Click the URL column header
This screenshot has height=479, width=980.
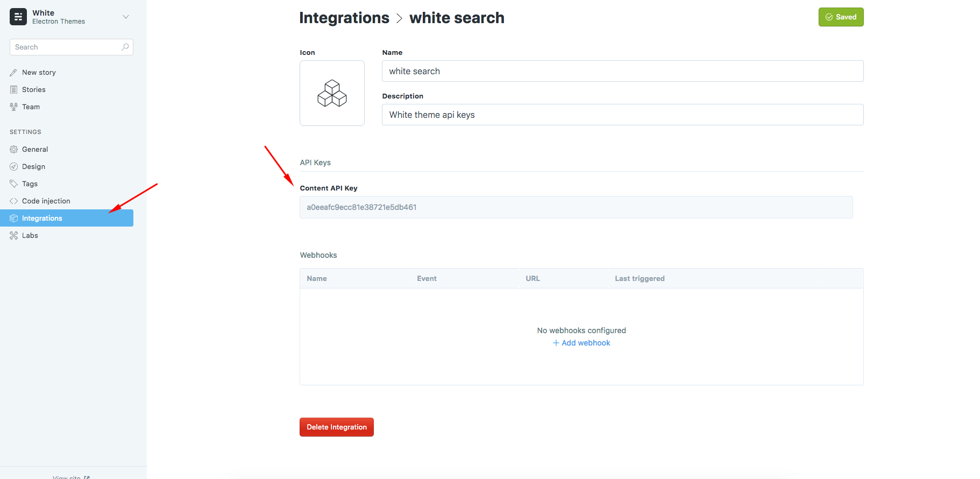(532, 278)
